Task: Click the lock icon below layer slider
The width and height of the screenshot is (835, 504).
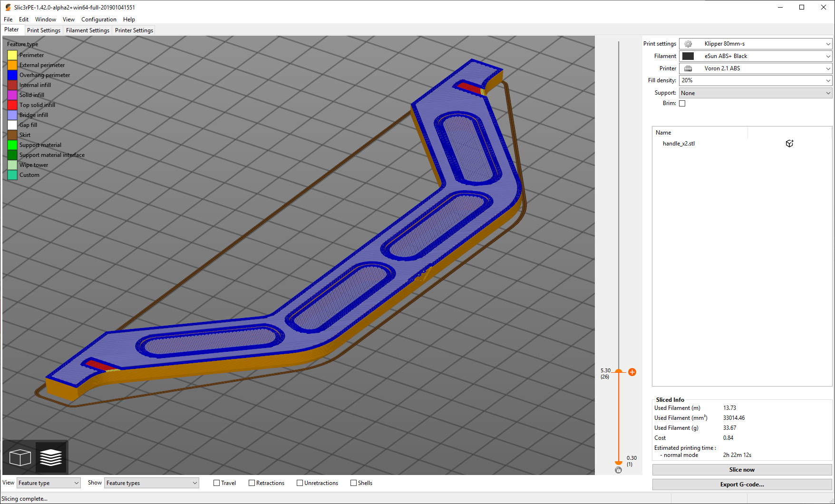Action: click(618, 470)
